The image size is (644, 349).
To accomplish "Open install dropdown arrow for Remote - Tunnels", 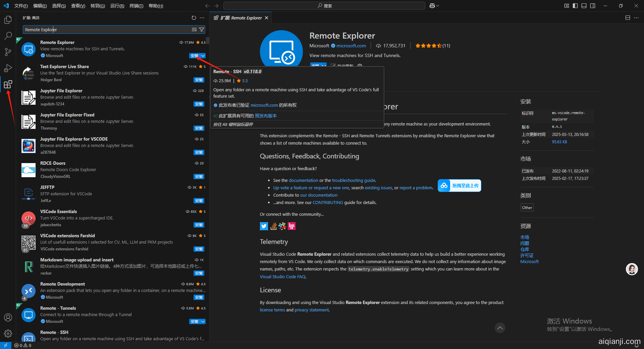I will coord(203,321).
